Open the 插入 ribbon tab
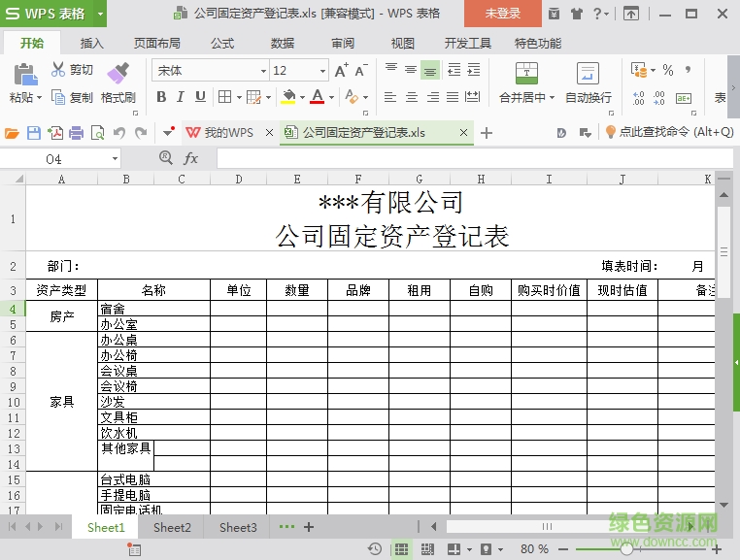This screenshot has height=560, width=740. [x=92, y=44]
